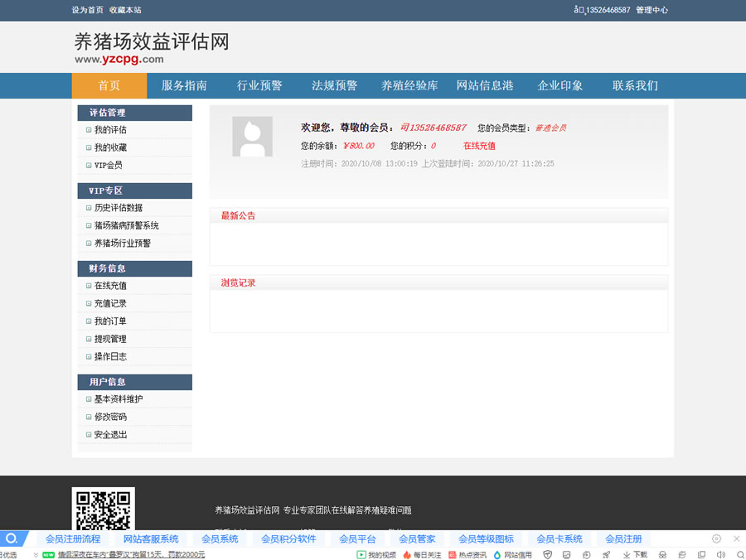Viewport: 746px width, 560px height.
Task: Click the 最新公告 panel heading
Action: 238,216
